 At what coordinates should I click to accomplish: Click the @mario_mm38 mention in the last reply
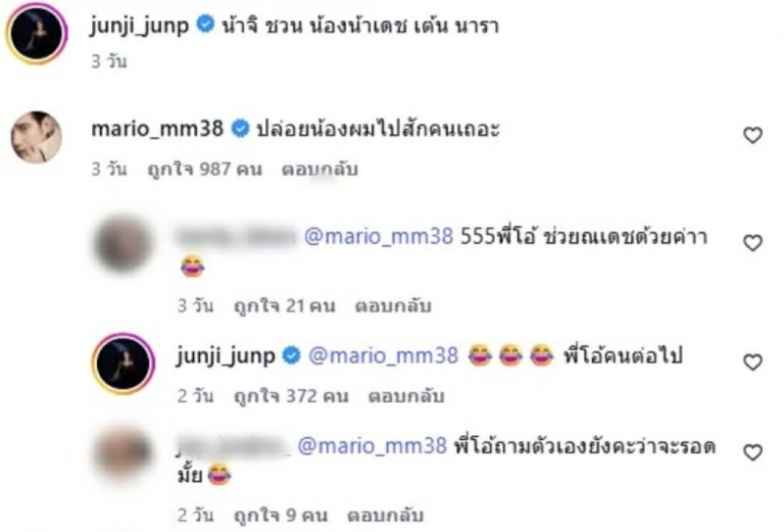(372, 446)
